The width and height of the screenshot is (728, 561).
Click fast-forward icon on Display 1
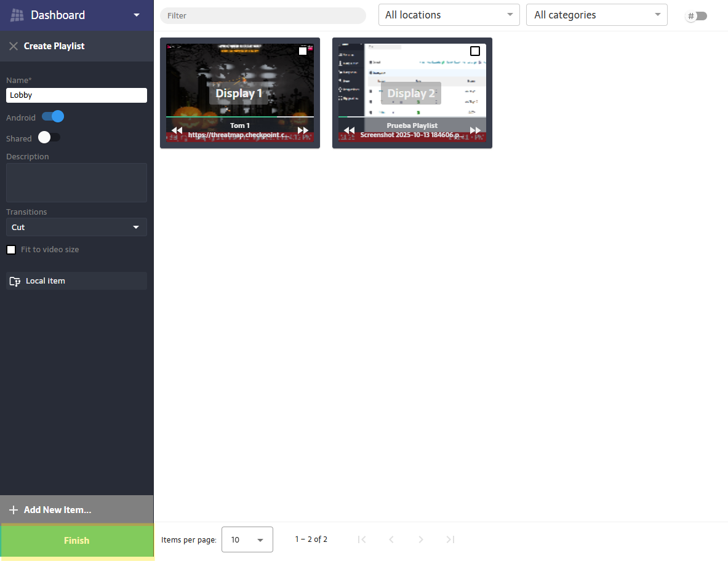[x=303, y=130]
